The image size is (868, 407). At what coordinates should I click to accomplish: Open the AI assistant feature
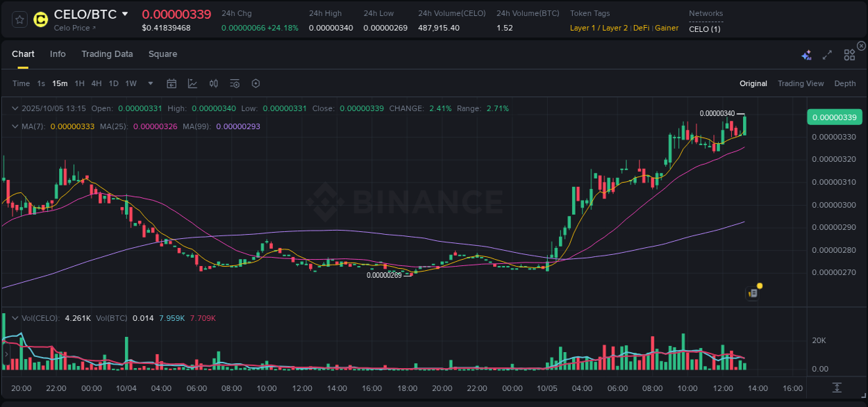(806, 54)
